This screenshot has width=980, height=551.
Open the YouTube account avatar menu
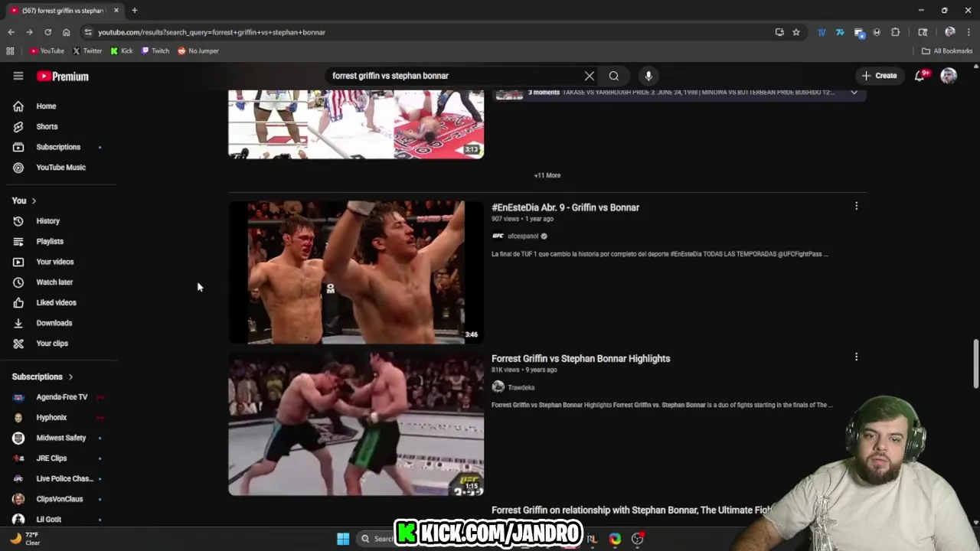coord(949,76)
